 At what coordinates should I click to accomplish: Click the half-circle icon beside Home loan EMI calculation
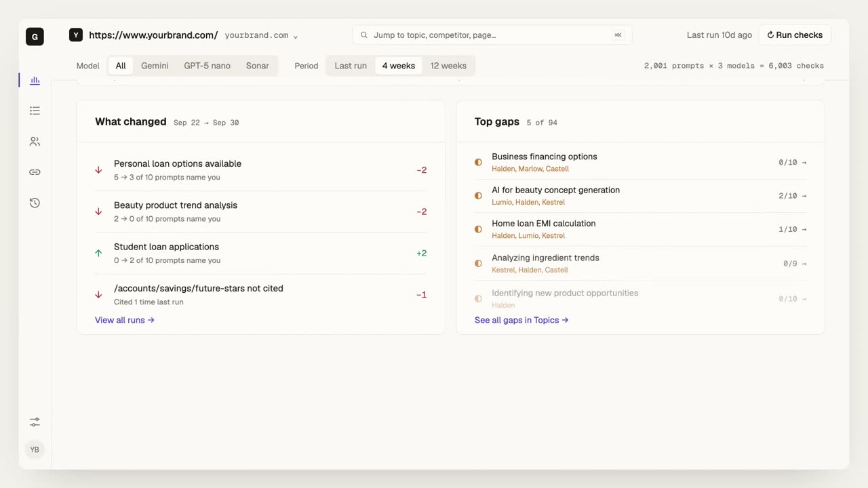478,230
